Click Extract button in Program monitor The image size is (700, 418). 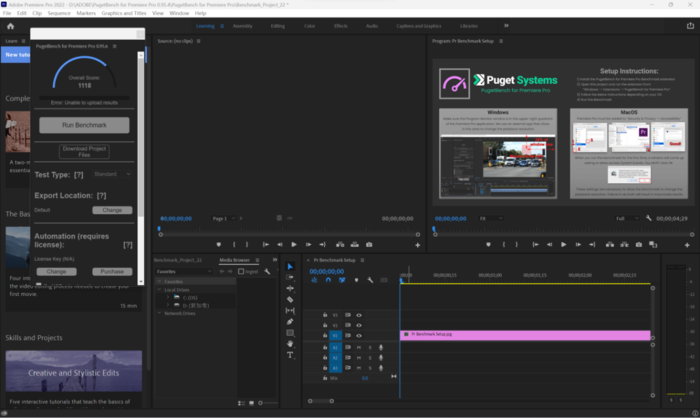coord(625,245)
